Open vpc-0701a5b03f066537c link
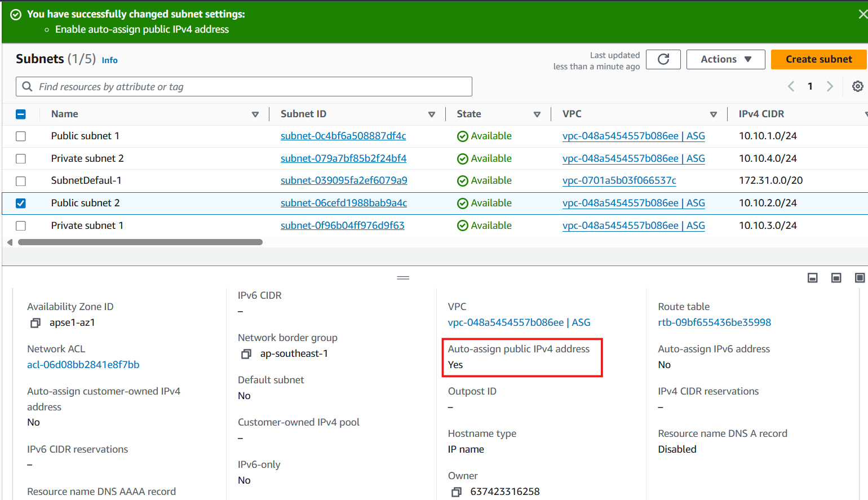868x500 pixels. (619, 180)
